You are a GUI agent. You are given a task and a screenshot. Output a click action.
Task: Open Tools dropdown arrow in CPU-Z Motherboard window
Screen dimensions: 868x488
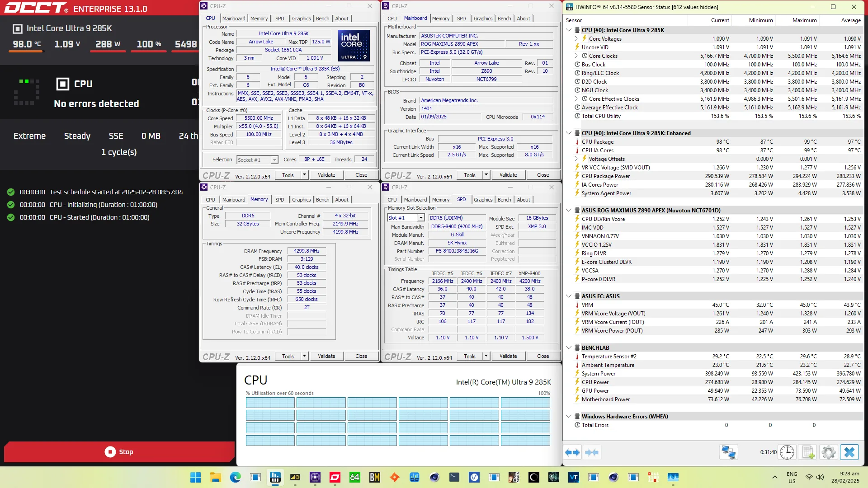tap(486, 175)
